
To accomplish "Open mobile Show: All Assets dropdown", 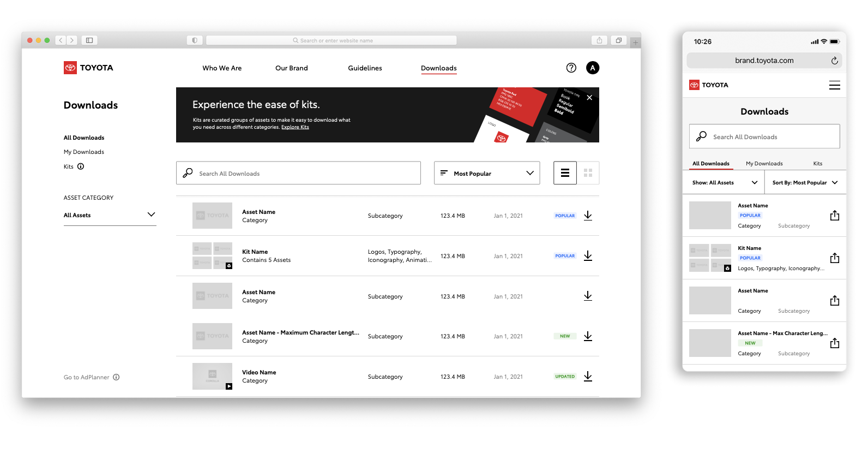I will 724,182.
